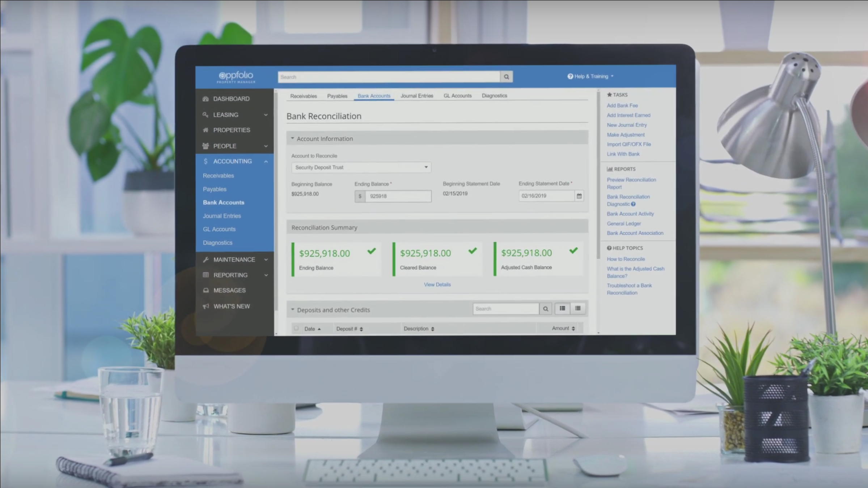The image size is (868, 488).
Task: Click the Ending Balance green checkmark
Action: pyautogui.click(x=372, y=251)
